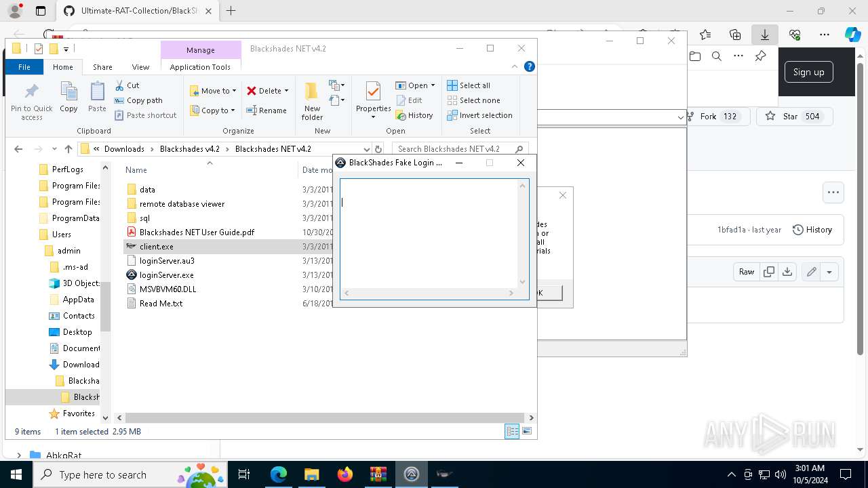Switch to the Share ribbon tab

coord(102,67)
